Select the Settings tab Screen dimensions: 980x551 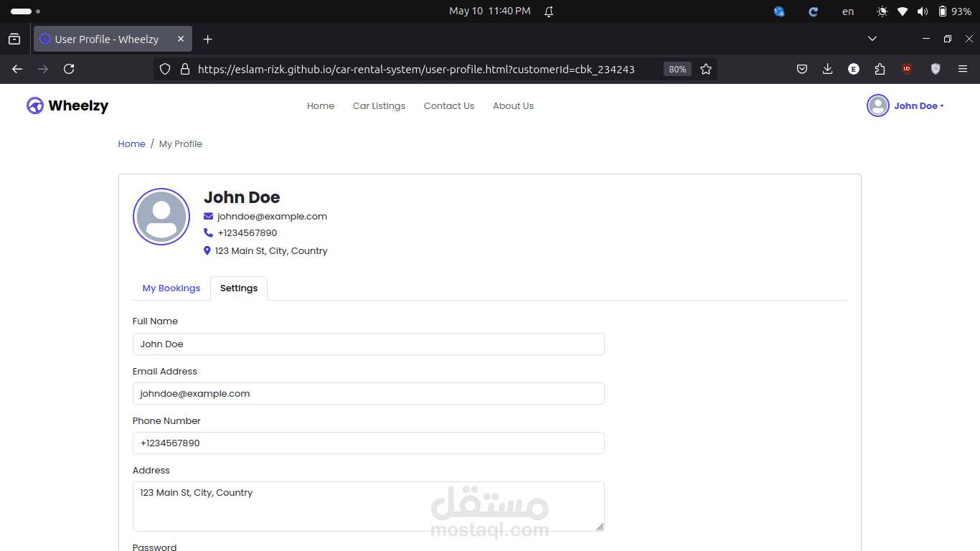point(239,288)
